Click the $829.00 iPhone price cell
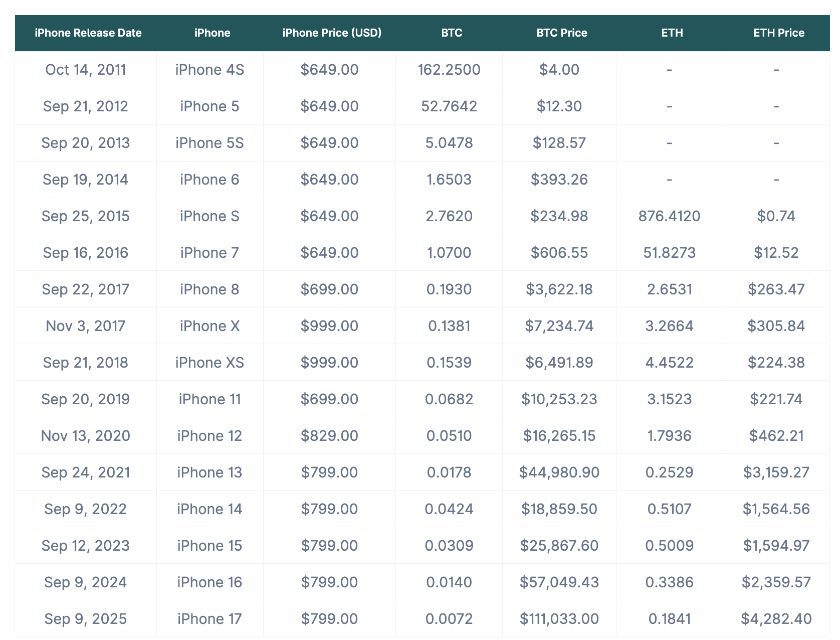This screenshot has height=640, width=840. pos(329,436)
